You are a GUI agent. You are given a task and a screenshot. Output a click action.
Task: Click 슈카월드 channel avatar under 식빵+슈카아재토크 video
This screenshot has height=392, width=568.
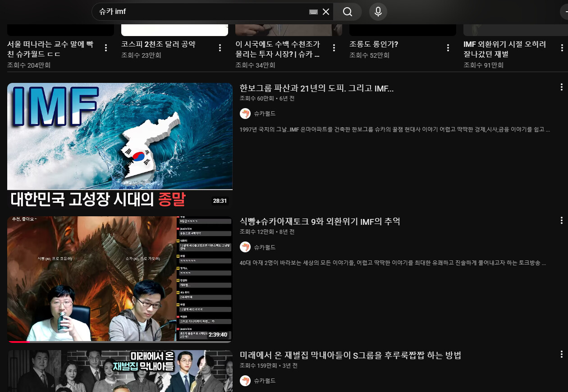tap(245, 247)
